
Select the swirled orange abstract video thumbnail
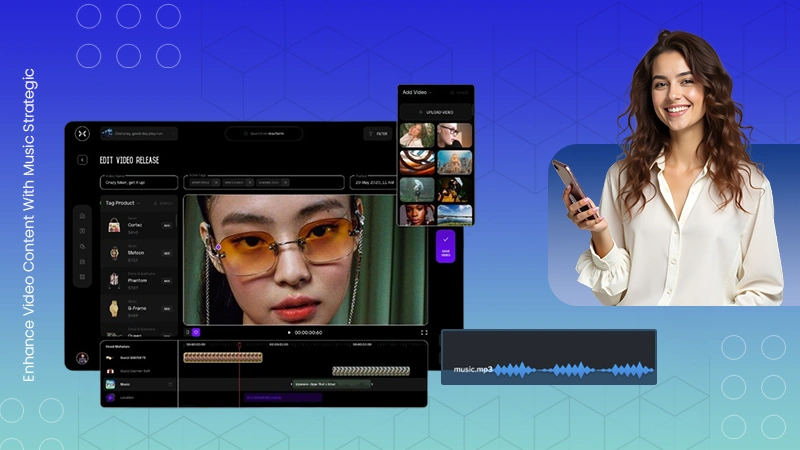(417, 162)
